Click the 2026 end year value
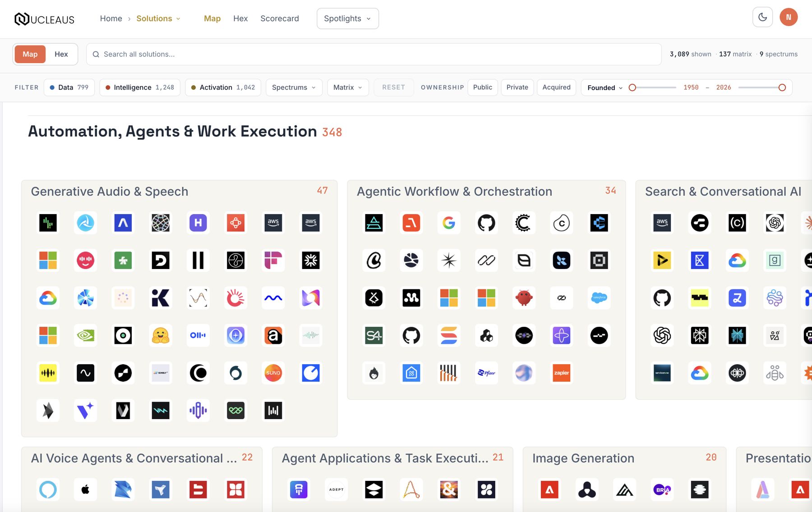The image size is (812, 512). pyautogui.click(x=724, y=87)
